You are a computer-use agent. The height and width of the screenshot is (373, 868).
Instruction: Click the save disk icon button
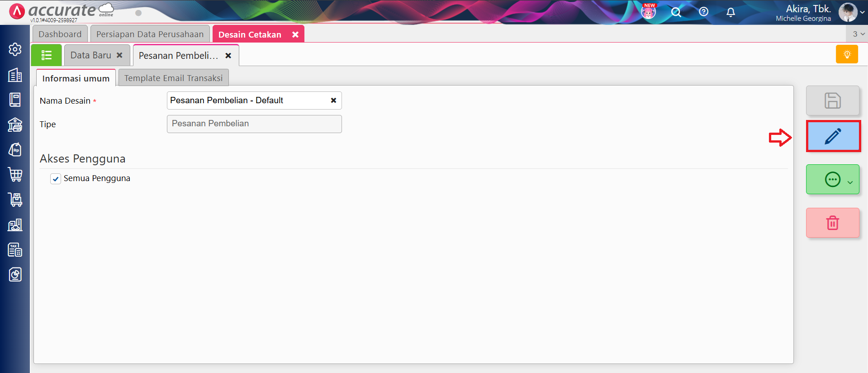(832, 100)
